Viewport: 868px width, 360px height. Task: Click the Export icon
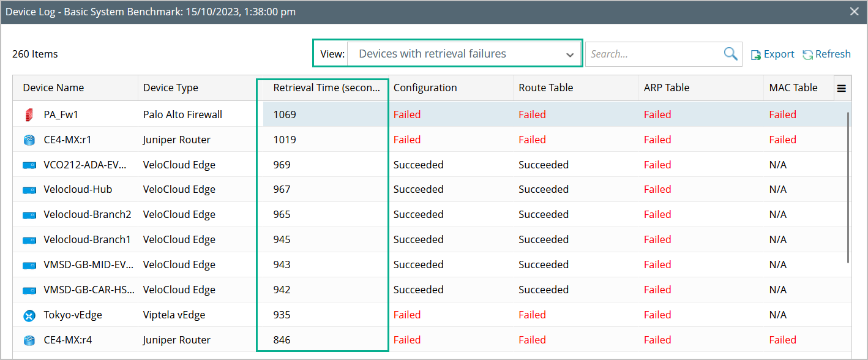click(756, 54)
